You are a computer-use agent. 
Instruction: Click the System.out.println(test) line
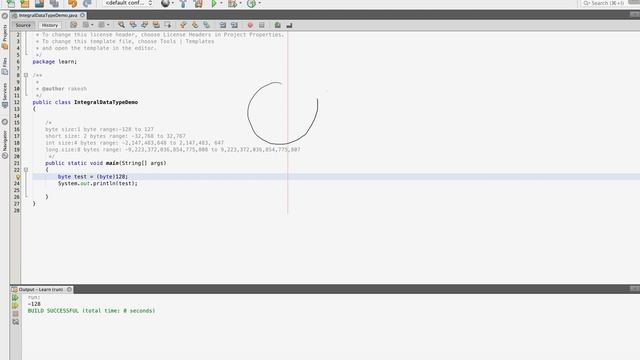point(98,183)
